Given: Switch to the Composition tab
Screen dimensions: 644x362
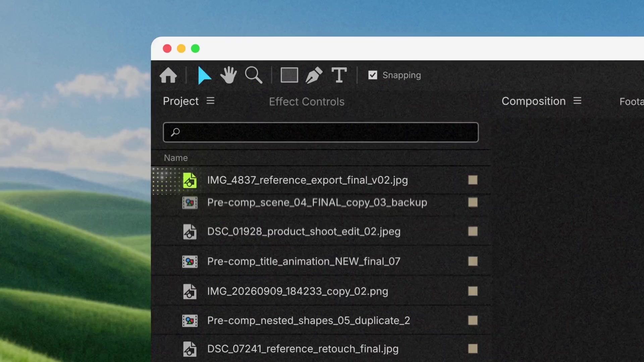Looking at the screenshot, I should click(x=534, y=101).
